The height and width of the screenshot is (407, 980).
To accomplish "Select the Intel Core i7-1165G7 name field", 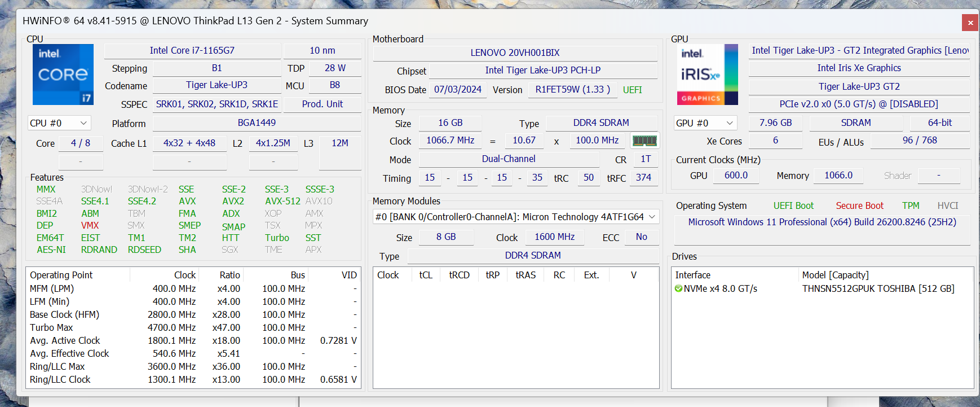I will click(192, 50).
